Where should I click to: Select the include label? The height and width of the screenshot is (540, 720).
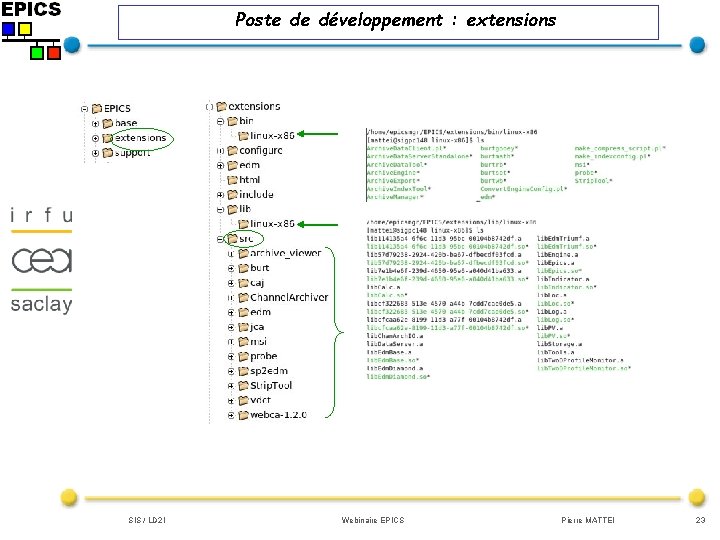click(256, 195)
